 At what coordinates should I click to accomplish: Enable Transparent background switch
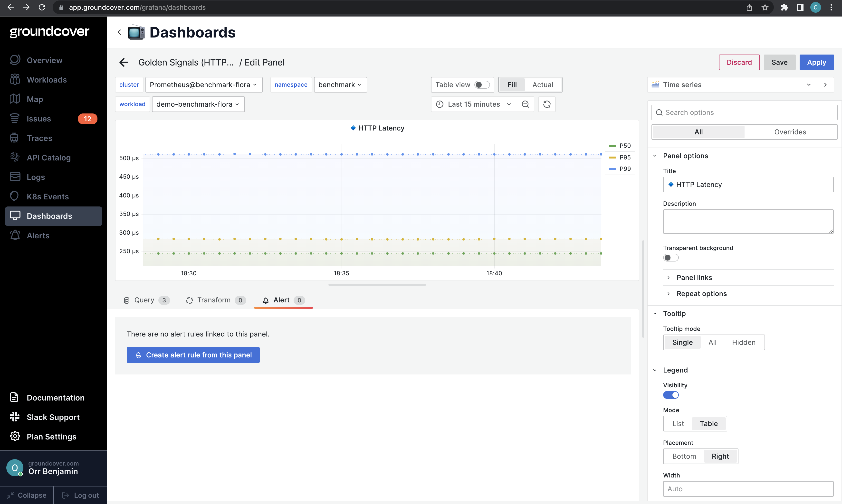pyautogui.click(x=670, y=258)
